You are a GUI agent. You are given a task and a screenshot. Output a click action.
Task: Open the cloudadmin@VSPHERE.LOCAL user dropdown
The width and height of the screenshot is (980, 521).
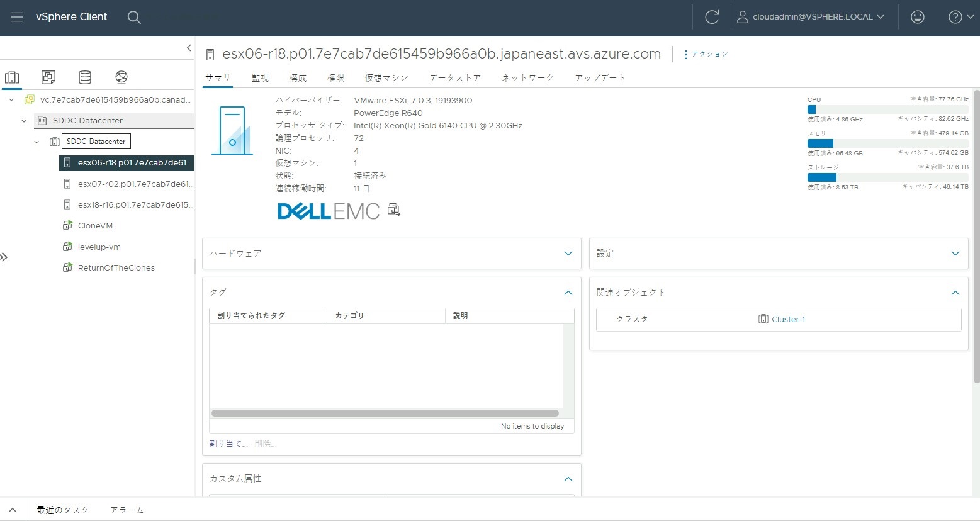click(x=811, y=17)
